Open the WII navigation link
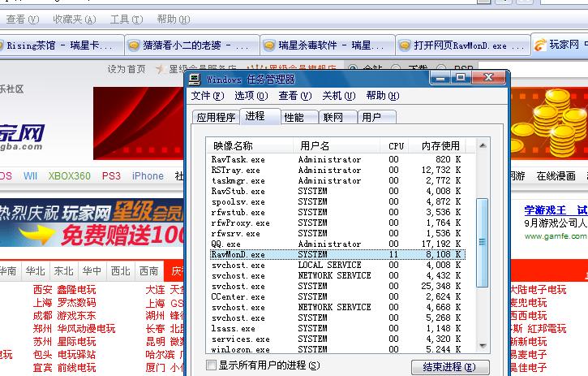Viewport: 588px width, 376px height. [30, 175]
